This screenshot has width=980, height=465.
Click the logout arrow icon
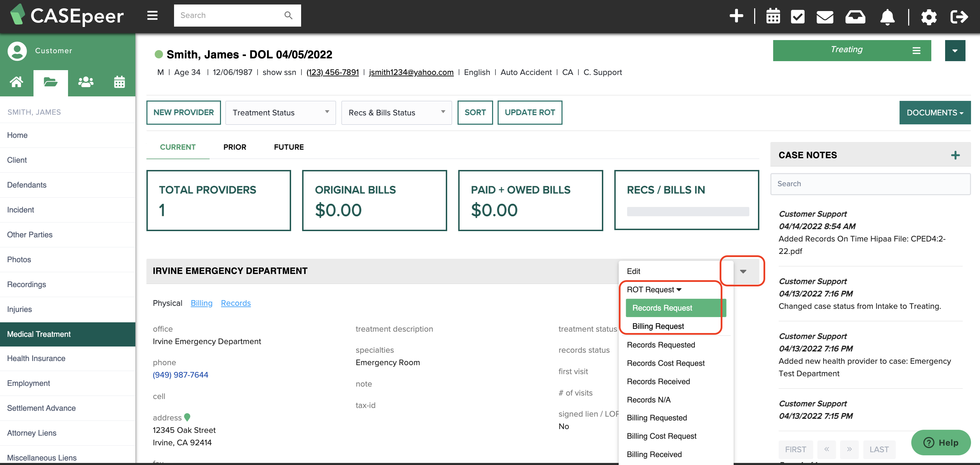pyautogui.click(x=958, y=17)
